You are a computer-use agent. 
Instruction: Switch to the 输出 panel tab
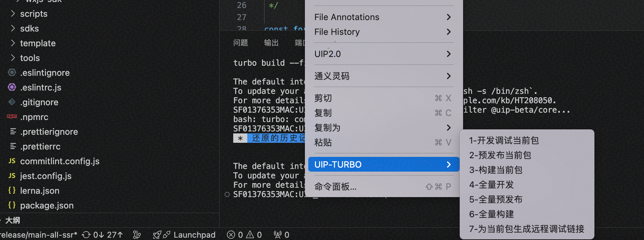[x=271, y=43]
